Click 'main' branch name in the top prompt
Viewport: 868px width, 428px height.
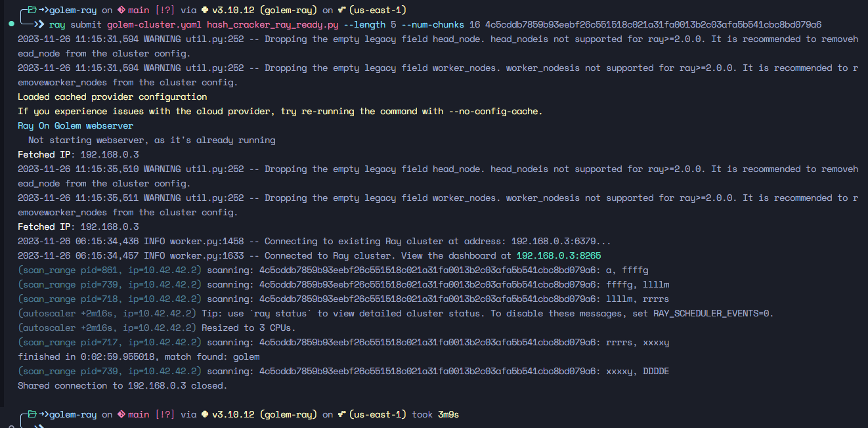tap(139, 11)
